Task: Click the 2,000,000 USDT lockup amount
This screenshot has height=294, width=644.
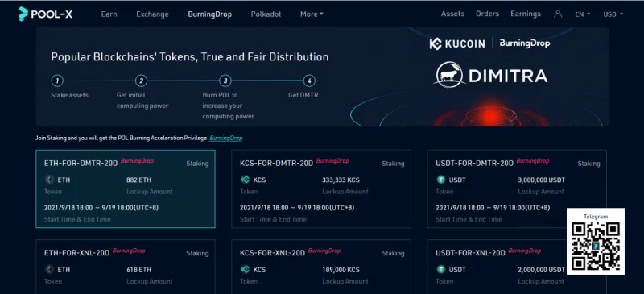Action: click(x=541, y=270)
